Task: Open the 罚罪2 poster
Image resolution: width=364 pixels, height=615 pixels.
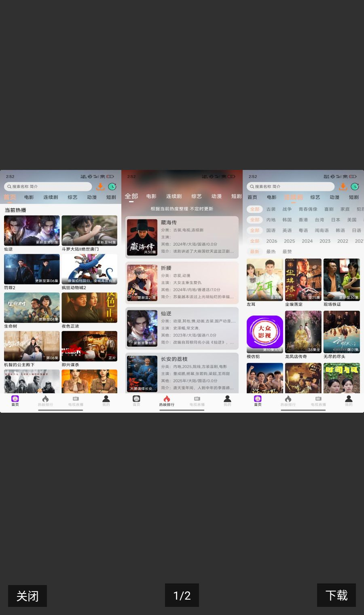Action: pos(32,269)
